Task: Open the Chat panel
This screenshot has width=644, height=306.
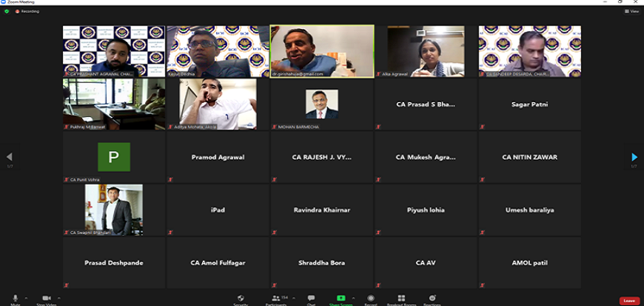Action: pyautogui.click(x=311, y=298)
